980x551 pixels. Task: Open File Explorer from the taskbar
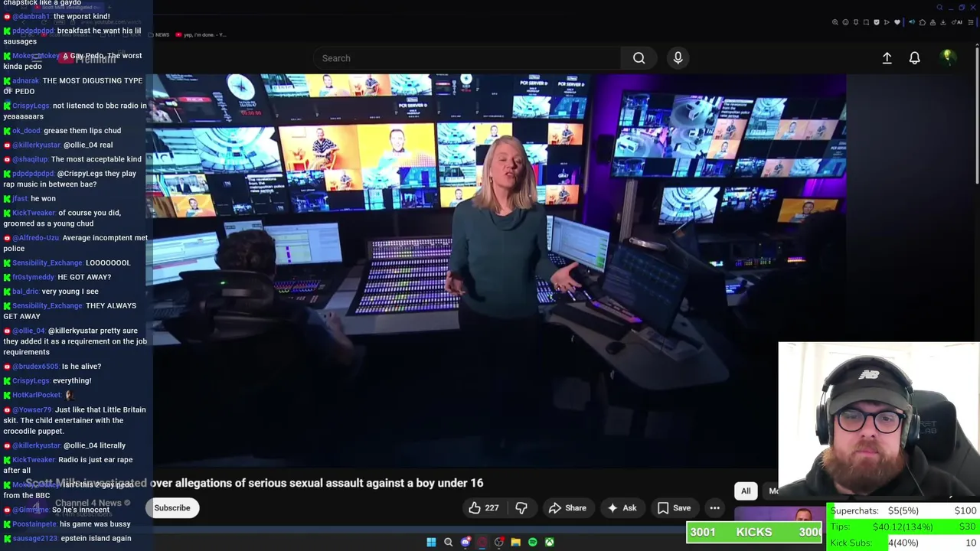515,542
